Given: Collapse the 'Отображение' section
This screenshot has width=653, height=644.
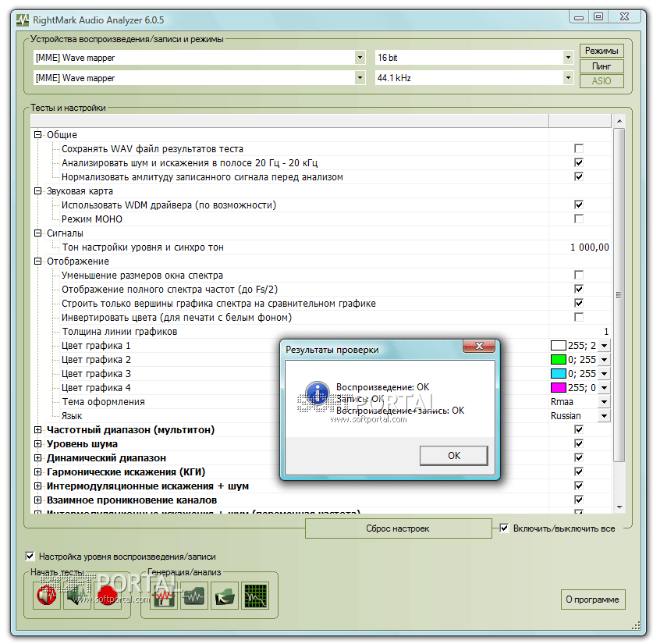Looking at the screenshot, I should (x=38, y=262).
